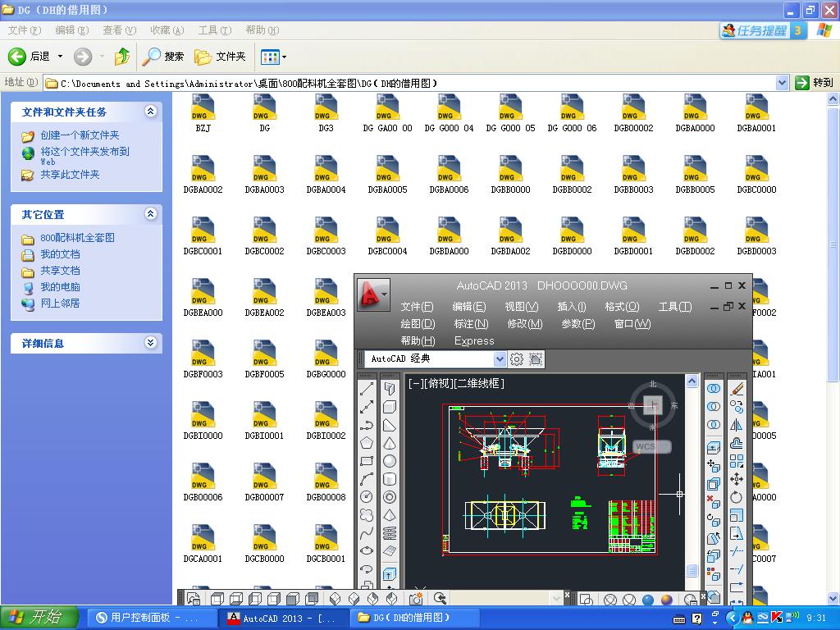The width and height of the screenshot is (840, 630).
Task: Select the Array modify tool
Action: click(737, 461)
